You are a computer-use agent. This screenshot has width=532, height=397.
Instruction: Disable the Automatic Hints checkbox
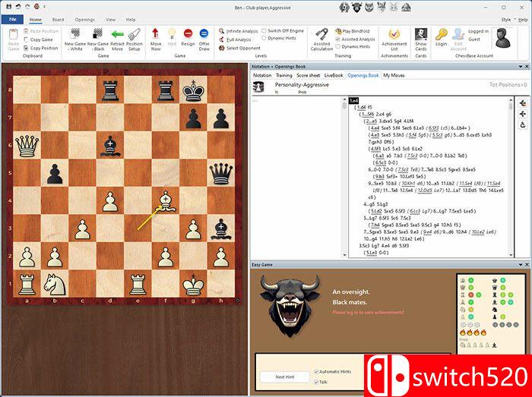317,372
